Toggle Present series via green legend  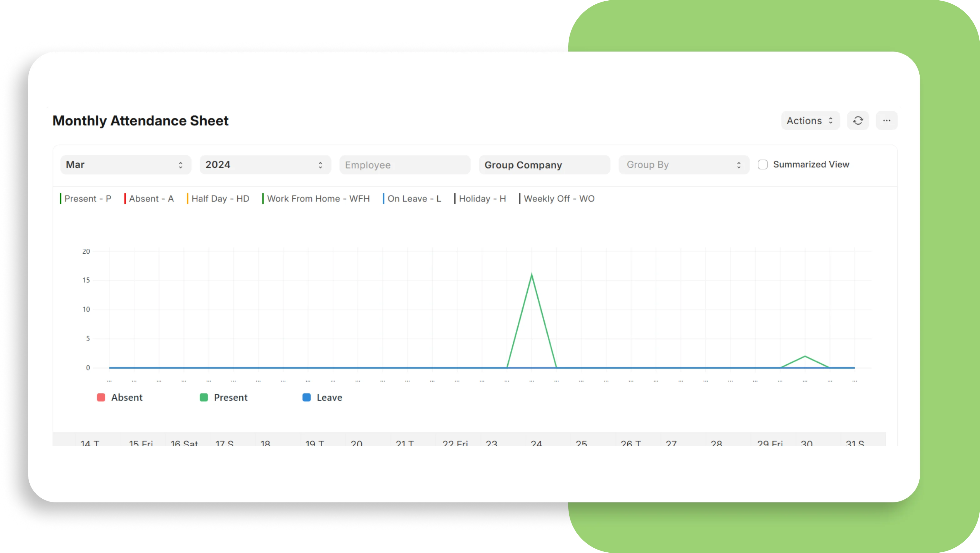[x=204, y=397]
